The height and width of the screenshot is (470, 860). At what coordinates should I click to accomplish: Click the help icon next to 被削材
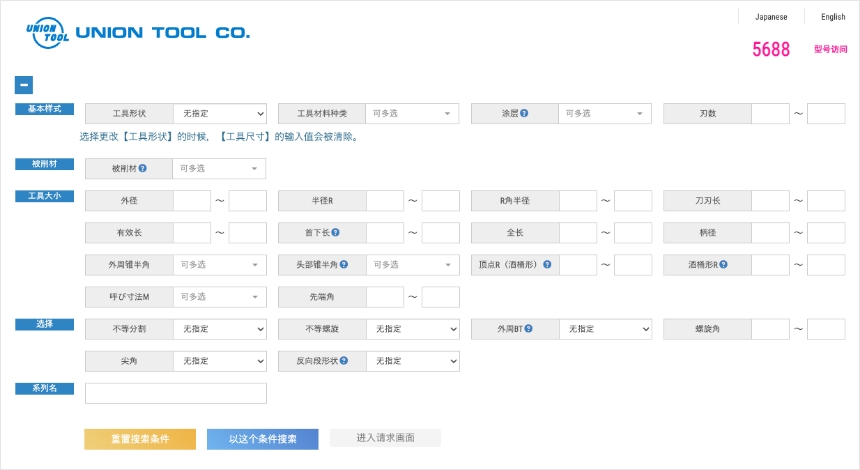coord(143,169)
